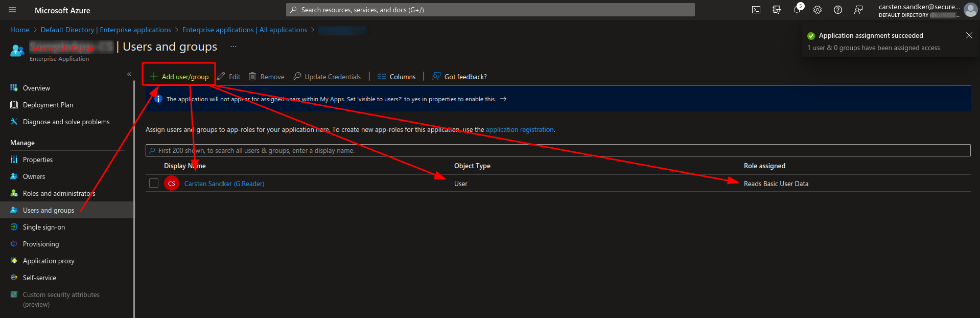Click the Remove toolbar button

pos(267,77)
